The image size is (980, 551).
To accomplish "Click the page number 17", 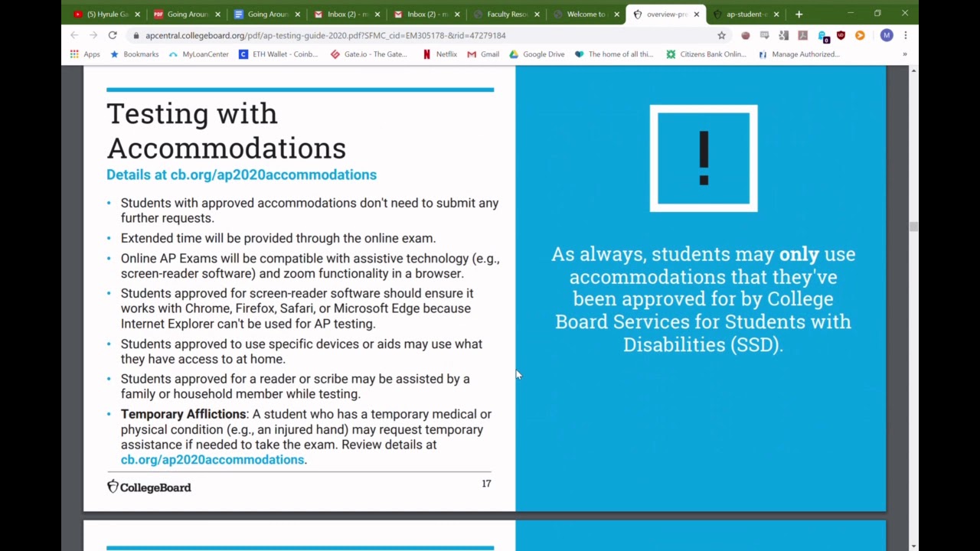I will coord(486,484).
